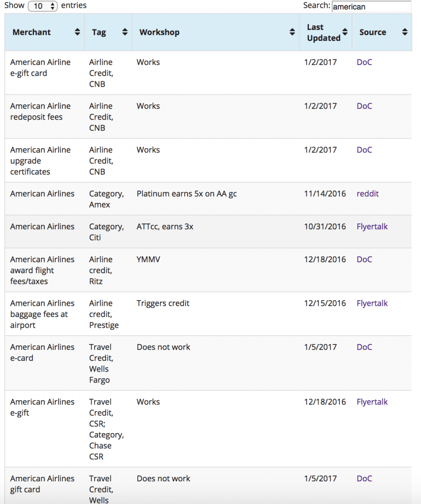421x504 pixels.
Task: Sort the table by the Merchant header
Action: (x=32, y=32)
